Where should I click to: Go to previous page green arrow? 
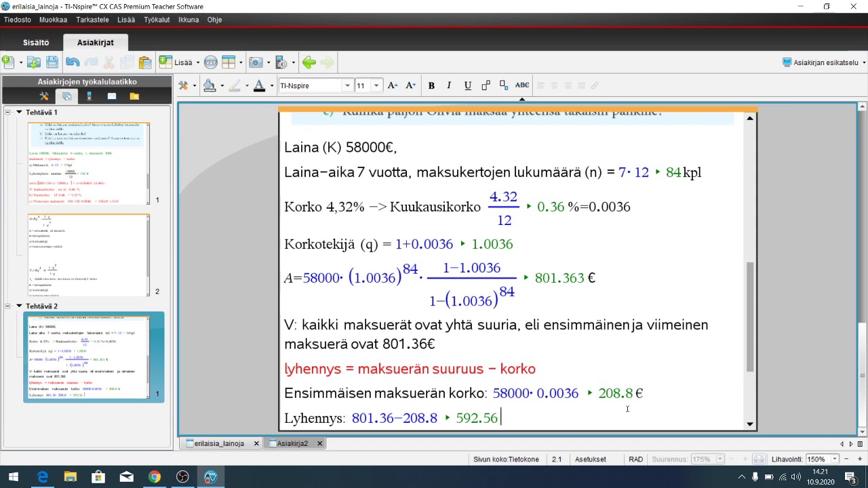click(x=309, y=62)
